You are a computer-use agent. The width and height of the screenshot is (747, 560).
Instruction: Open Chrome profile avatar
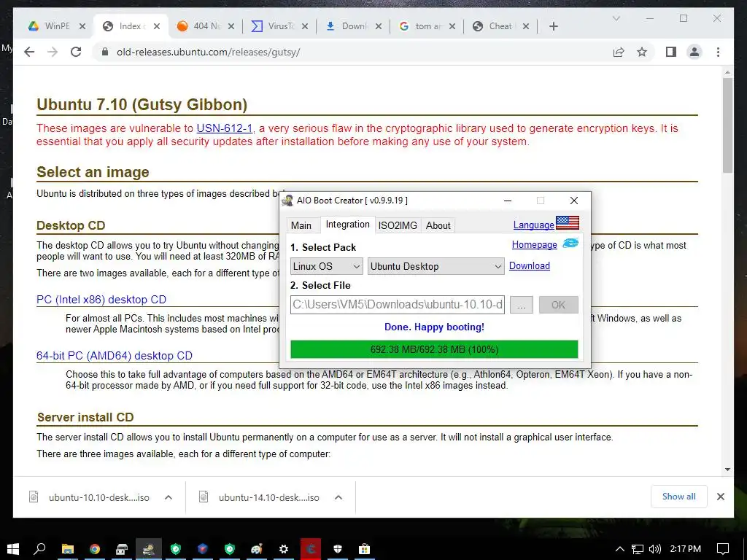(694, 52)
